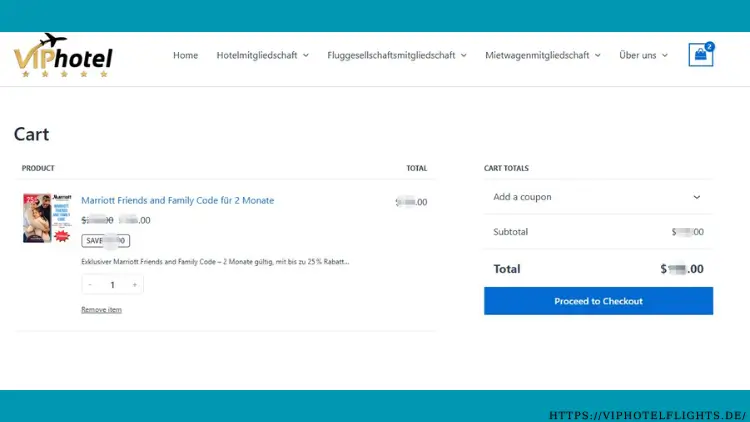This screenshot has height=422, width=750.
Task: Expand Fluggesellschaftsmitgliedschaft dropdown chevron
Action: tap(463, 56)
